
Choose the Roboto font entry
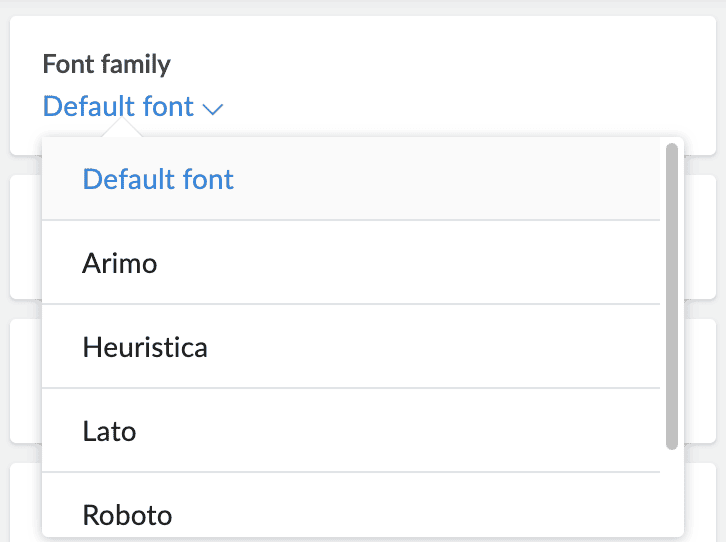(127, 515)
